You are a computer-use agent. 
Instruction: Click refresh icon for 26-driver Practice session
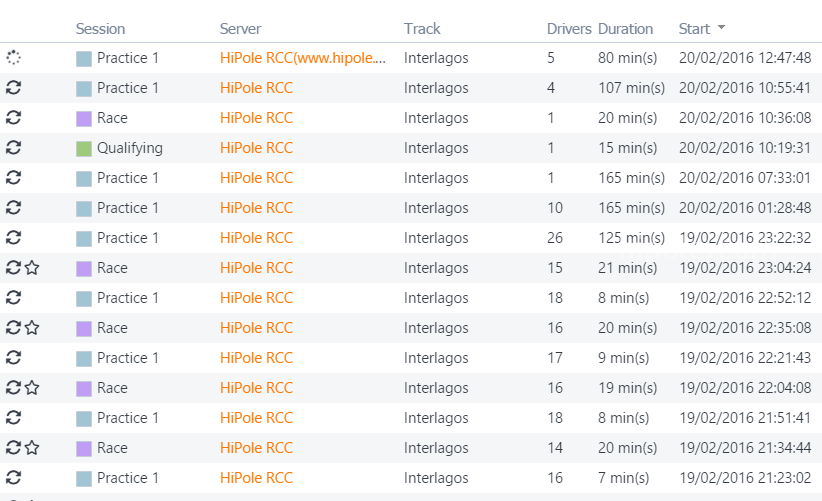click(14, 238)
